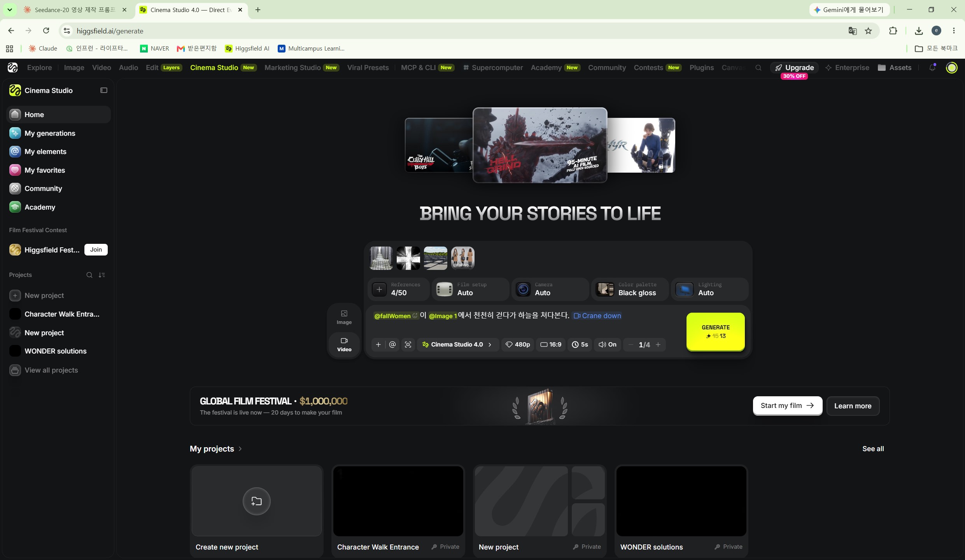Viewport: 965px width, 560px height.
Task: Open the Camera Auto selector
Action: [550, 289]
